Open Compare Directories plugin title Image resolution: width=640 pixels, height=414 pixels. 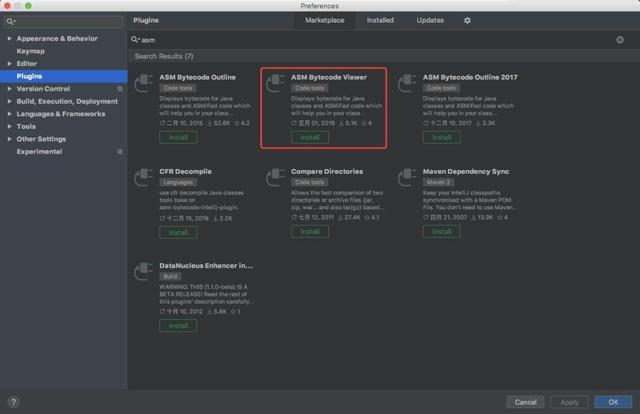(x=327, y=171)
